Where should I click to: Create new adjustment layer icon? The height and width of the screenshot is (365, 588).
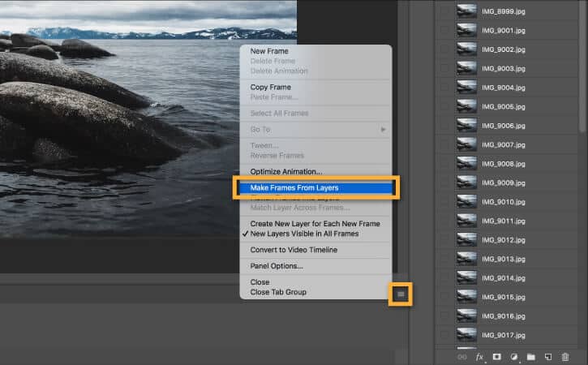pos(513,357)
